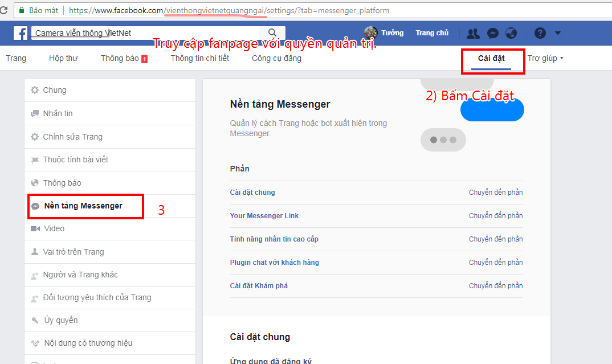Open the Hộp thư tab
The width and height of the screenshot is (612, 364).
(x=63, y=58)
